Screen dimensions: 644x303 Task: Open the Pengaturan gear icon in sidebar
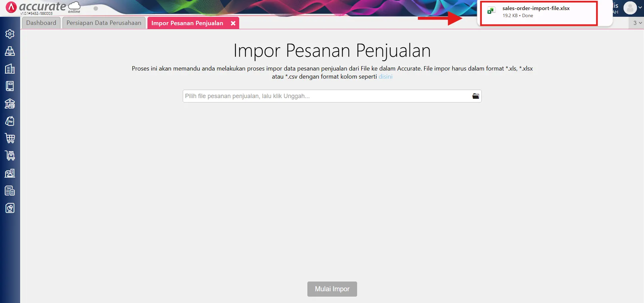pyautogui.click(x=10, y=34)
